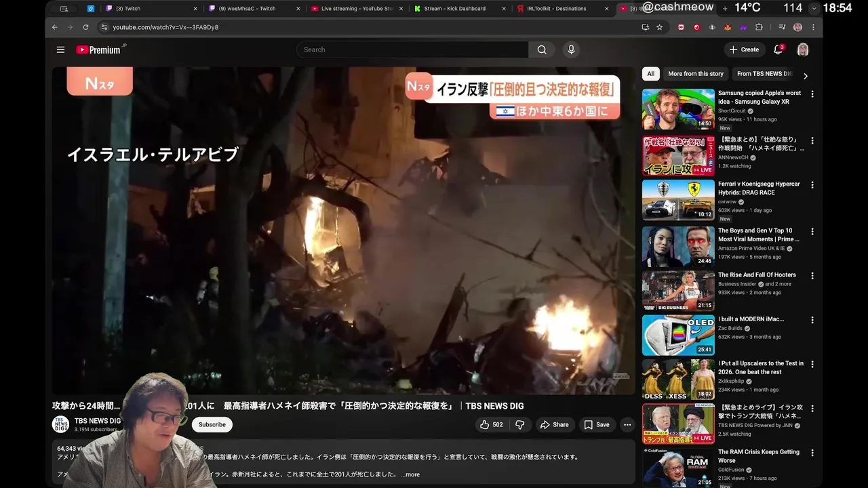This screenshot has width=868, height=488.
Task: Close the woeMhsaC - Twitch tab
Action: 298,9
